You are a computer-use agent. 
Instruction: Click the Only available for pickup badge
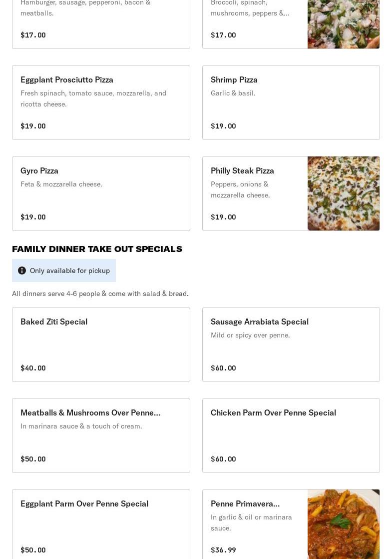pyautogui.click(x=69, y=270)
